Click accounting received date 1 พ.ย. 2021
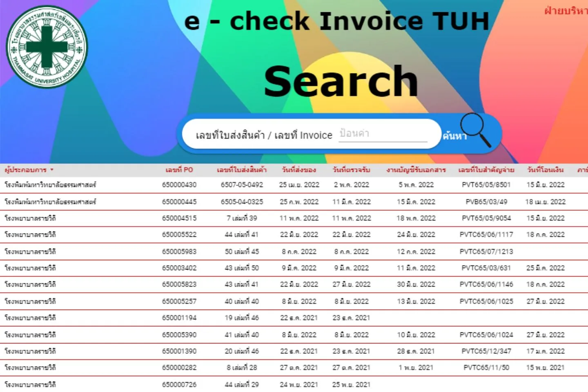Viewport: 588px width, 392px height. (416, 367)
